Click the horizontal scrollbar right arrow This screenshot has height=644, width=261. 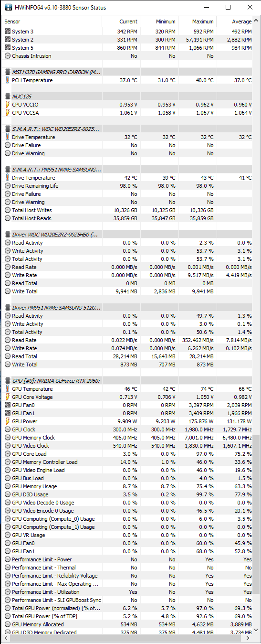pyautogui.click(x=249, y=637)
